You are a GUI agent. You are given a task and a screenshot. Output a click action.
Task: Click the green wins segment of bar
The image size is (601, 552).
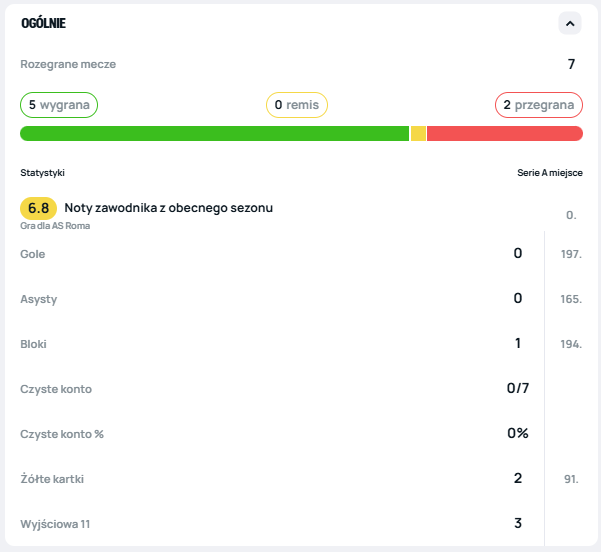pyautogui.click(x=214, y=134)
